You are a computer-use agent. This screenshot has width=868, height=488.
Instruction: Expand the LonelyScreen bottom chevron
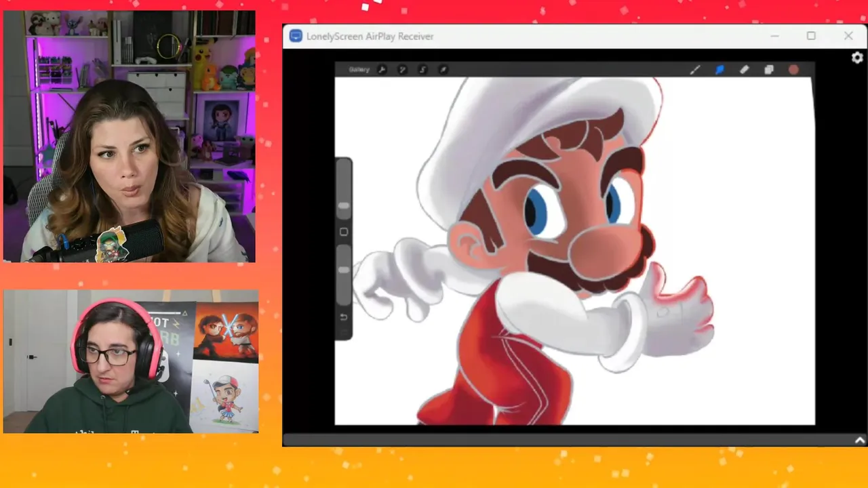[x=860, y=441]
